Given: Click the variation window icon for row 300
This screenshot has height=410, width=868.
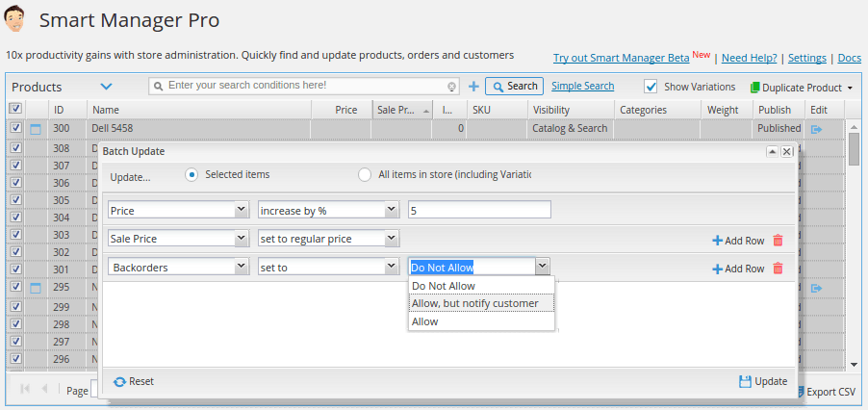Looking at the screenshot, I should (36, 130).
